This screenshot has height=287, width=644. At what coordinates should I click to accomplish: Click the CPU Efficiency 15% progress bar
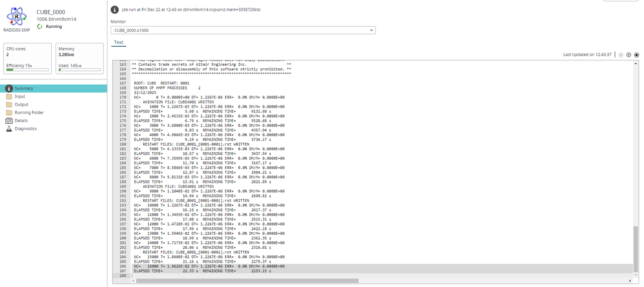point(27,70)
